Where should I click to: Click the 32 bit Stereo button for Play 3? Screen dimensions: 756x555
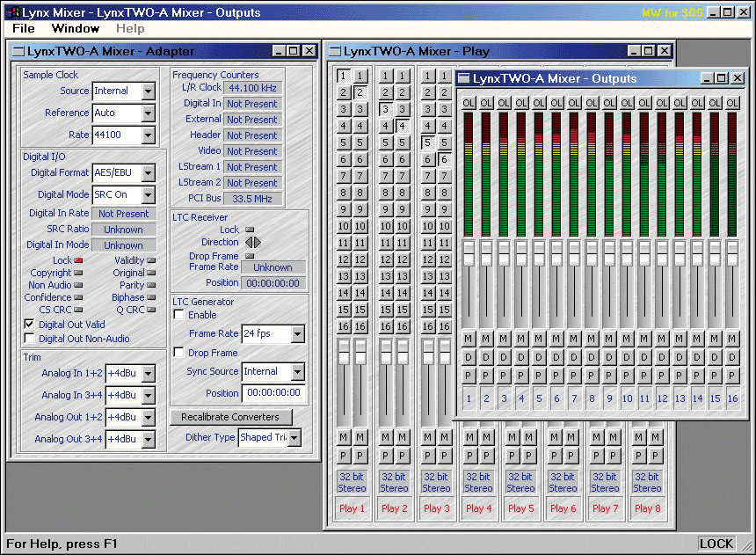pos(436,482)
